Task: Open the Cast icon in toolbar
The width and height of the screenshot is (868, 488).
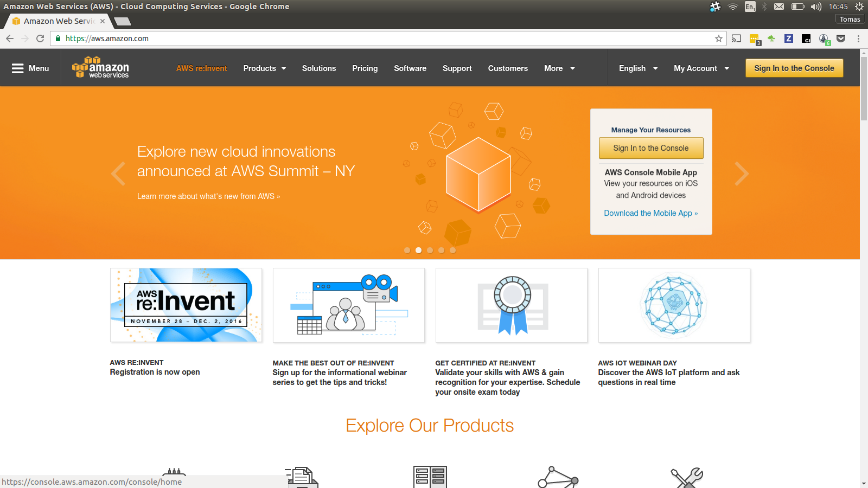Action: 736,38
